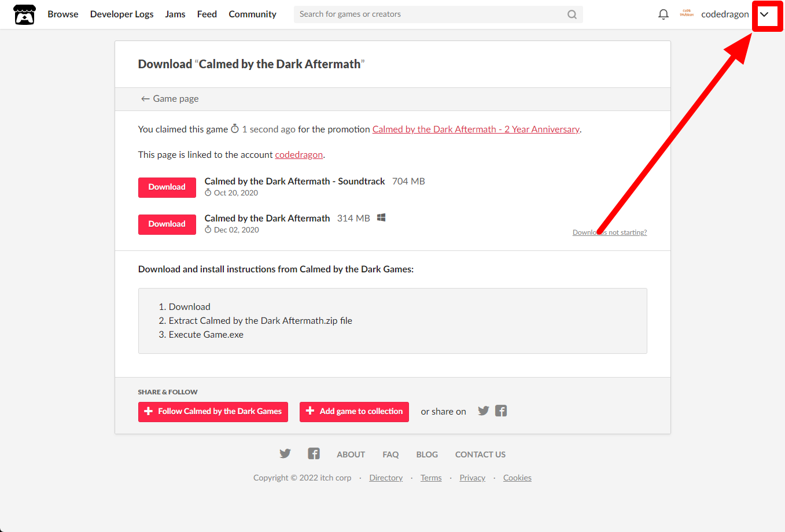Click the '704 MB' file size
The height and width of the screenshot is (532, 785).
click(x=408, y=181)
